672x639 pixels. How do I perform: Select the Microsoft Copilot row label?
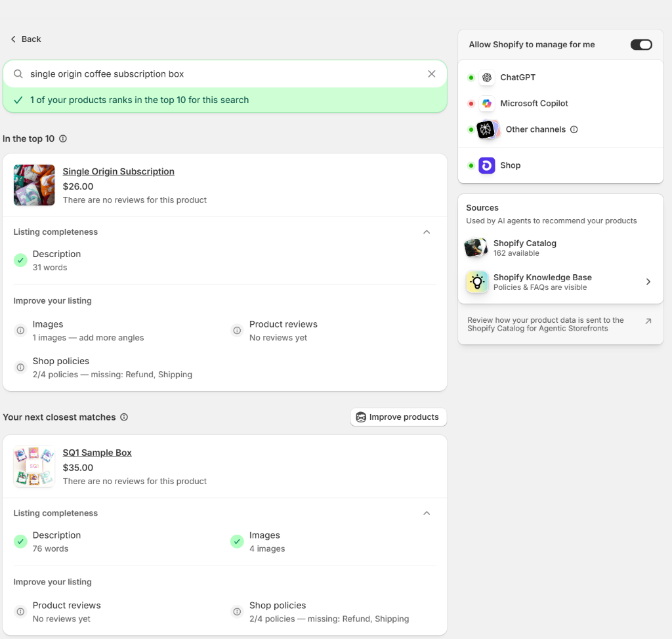(x=534, y=103)
